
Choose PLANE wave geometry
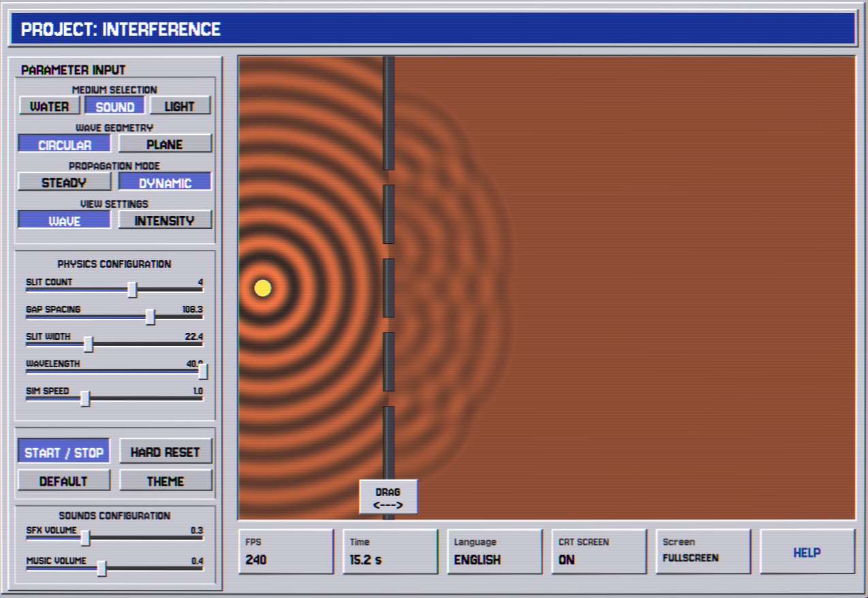[165, 144]
